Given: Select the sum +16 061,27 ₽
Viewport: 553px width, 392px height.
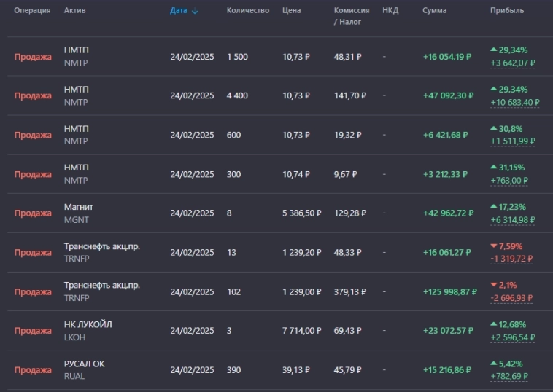Looking at the screenshot, I should 446,253.
